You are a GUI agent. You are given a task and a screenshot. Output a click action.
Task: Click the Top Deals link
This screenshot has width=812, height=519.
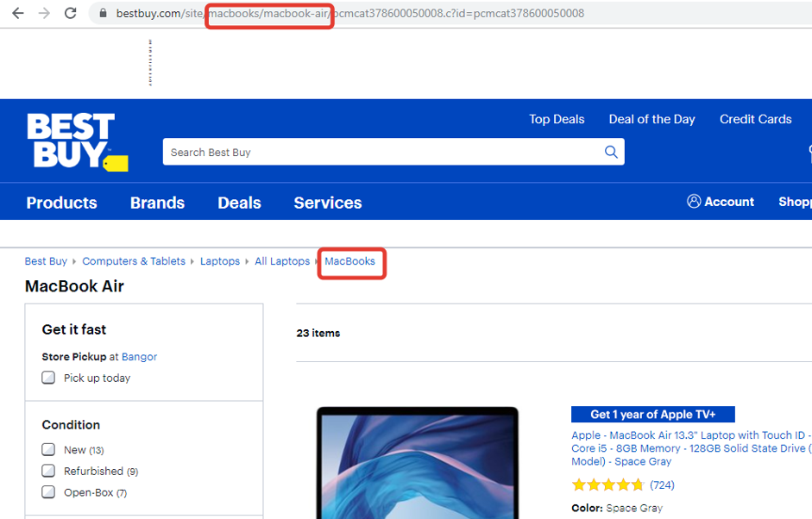point(557,119)
